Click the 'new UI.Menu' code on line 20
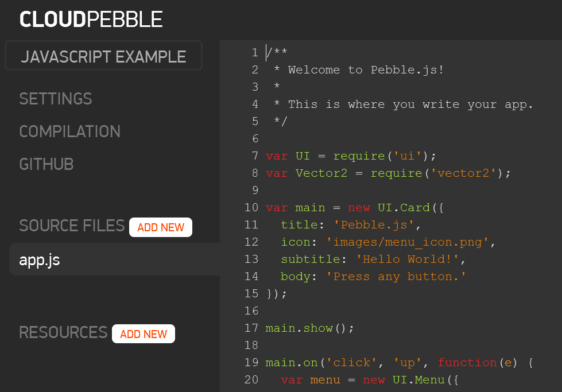The image size is (562, 392). [404, 380]
